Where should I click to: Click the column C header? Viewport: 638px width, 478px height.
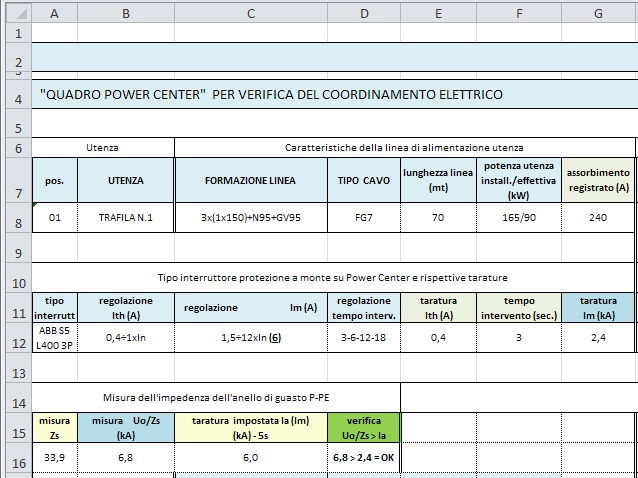pyautogui.click(x=250, y=12)
